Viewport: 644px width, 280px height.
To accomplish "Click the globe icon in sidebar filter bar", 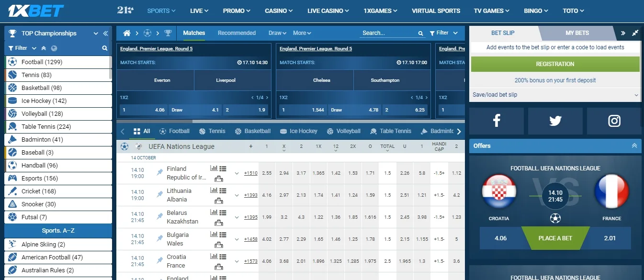I will click(54, 48).
